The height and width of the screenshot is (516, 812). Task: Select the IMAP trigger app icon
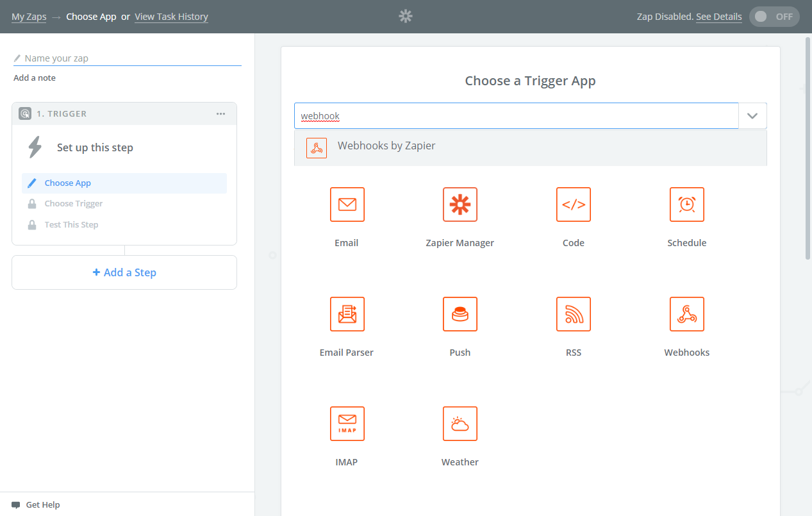(x=347, y=424)
